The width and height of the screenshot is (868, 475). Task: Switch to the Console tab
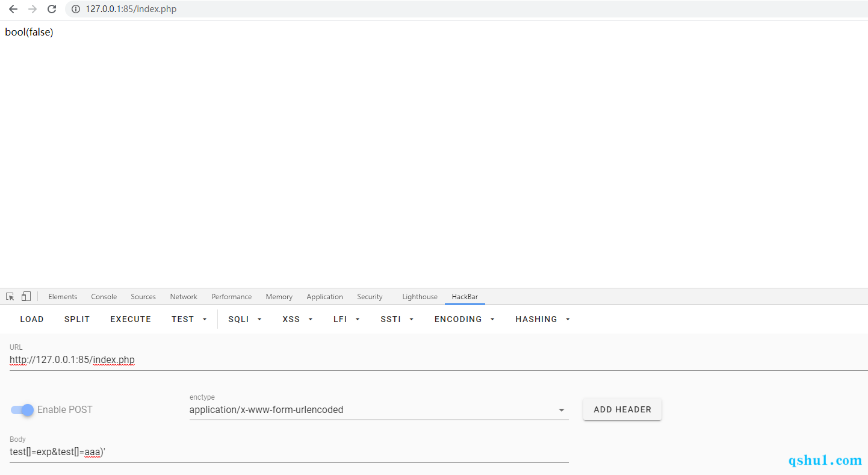104,297
